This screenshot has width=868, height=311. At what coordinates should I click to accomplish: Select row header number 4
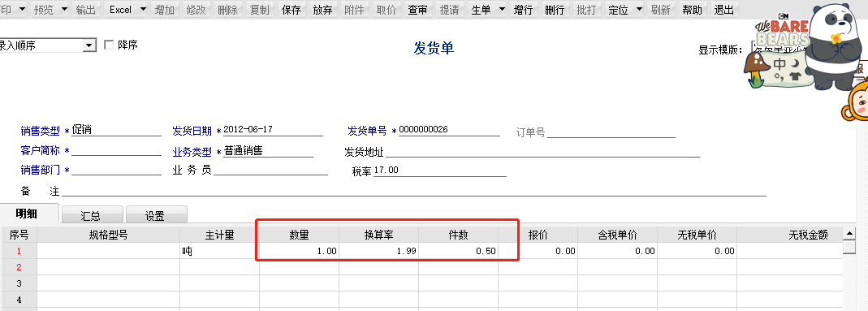pos(19,300)
